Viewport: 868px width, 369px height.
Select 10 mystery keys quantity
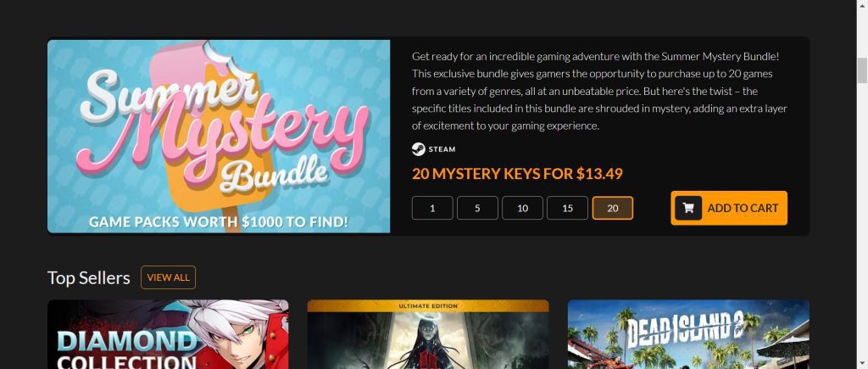click(x=522, y=209)
